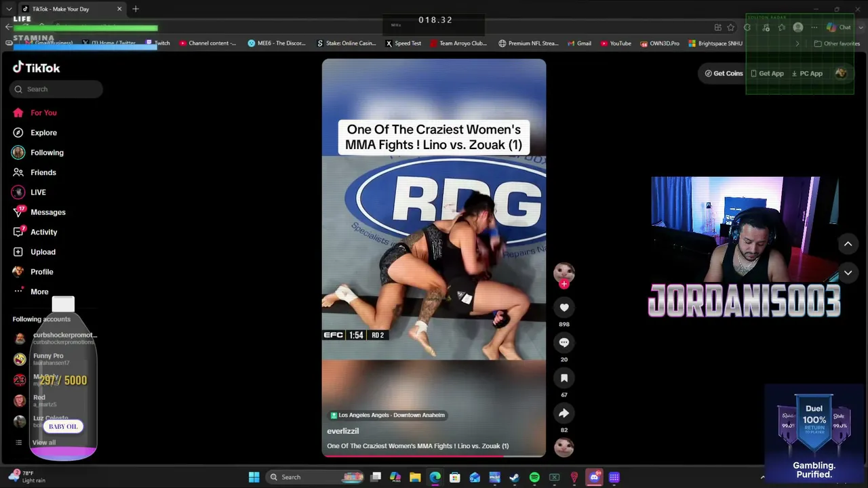Open the everlizzil username link

pos(342,431)
